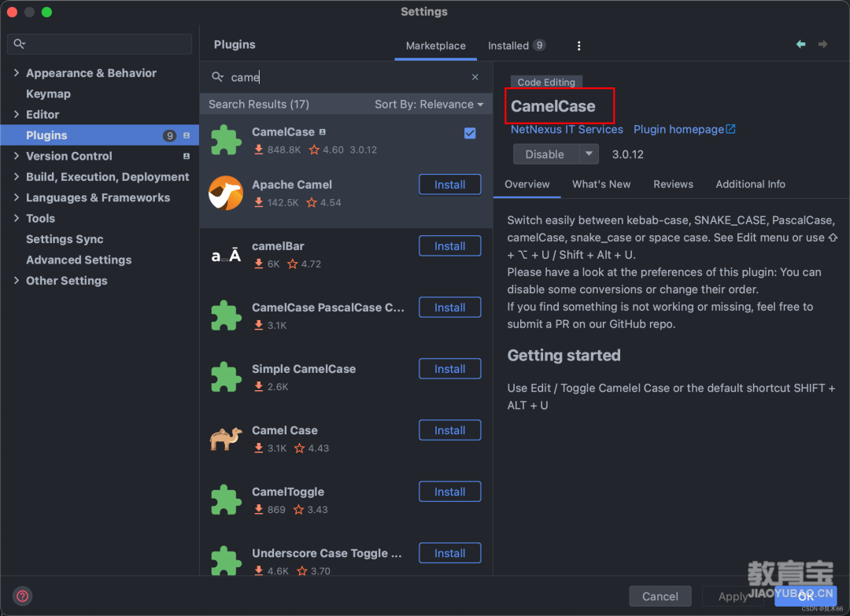850x616 pixels.
Task: Open the What's New tab
Action: tap(601, 184)
